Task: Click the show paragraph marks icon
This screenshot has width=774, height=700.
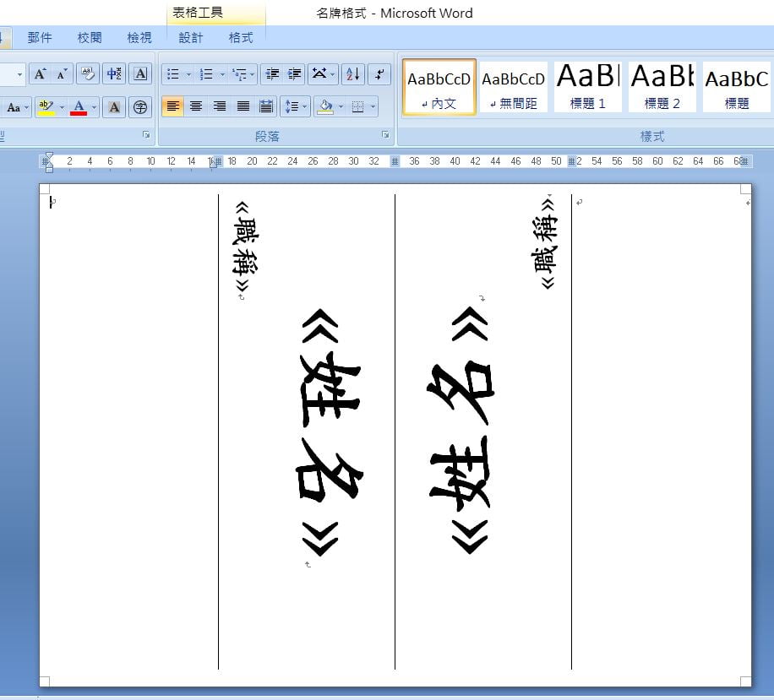Action: [380, 74]
